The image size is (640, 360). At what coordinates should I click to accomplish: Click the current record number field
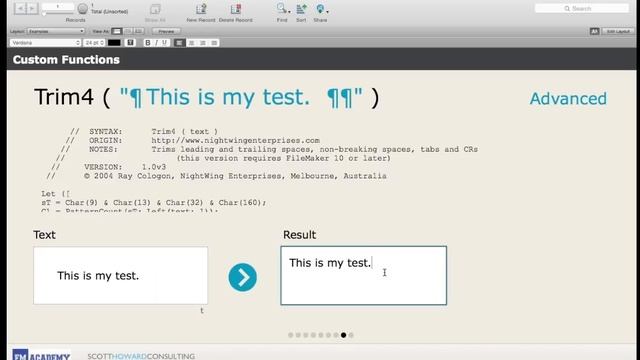[x=58, y=7]
